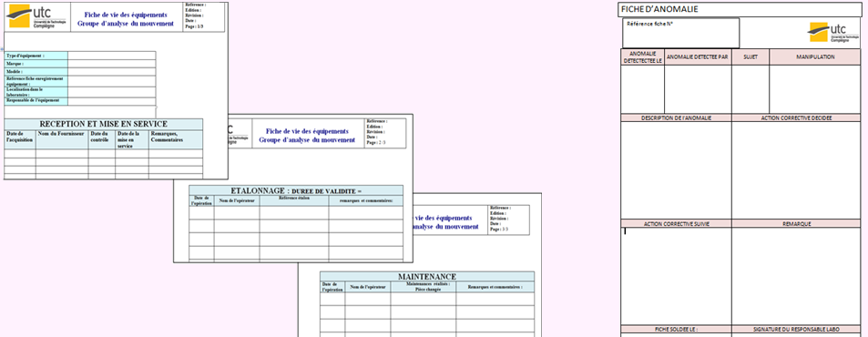
Task: Select the 'Modèle :' label
Action: (x=36, y=72)
